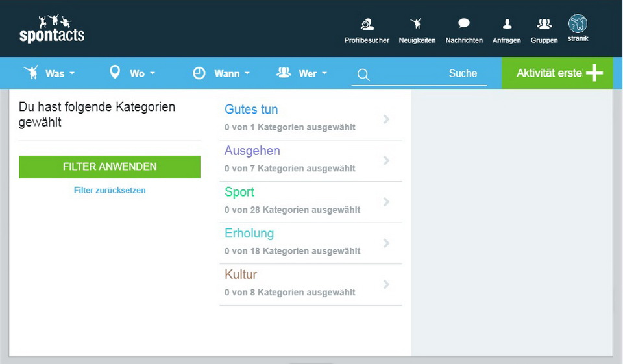Open the Sport category heading
Image resolution: width=623 pixels, height=364 pixels.
pyautogui.click(x=239, y=192)
